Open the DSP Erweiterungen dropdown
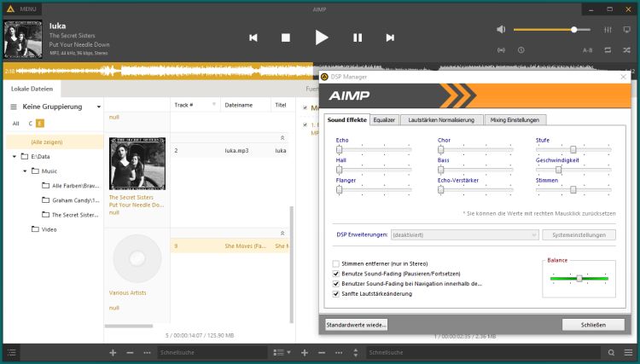This screenshot has height=364, width=640. (464, 234)
